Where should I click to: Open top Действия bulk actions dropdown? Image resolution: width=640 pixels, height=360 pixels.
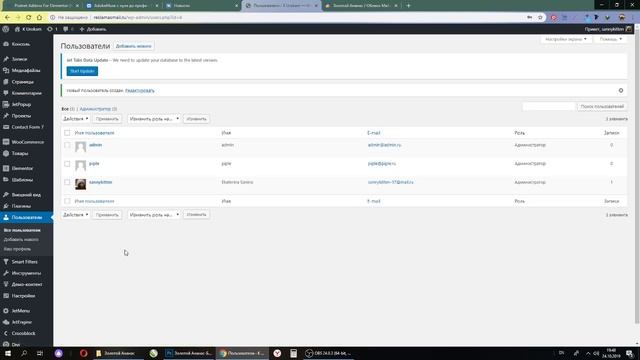(x=76, y=119)
